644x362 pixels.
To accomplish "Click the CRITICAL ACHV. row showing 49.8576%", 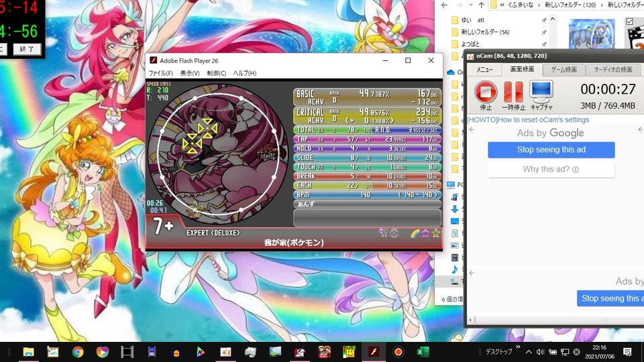I will [x=368, y=116].
